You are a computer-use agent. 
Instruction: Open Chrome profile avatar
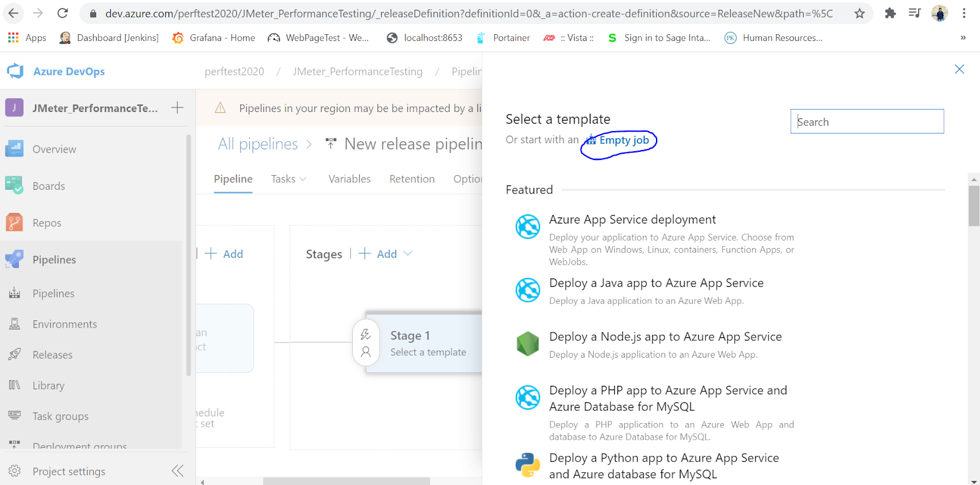(x=940, y=13)
